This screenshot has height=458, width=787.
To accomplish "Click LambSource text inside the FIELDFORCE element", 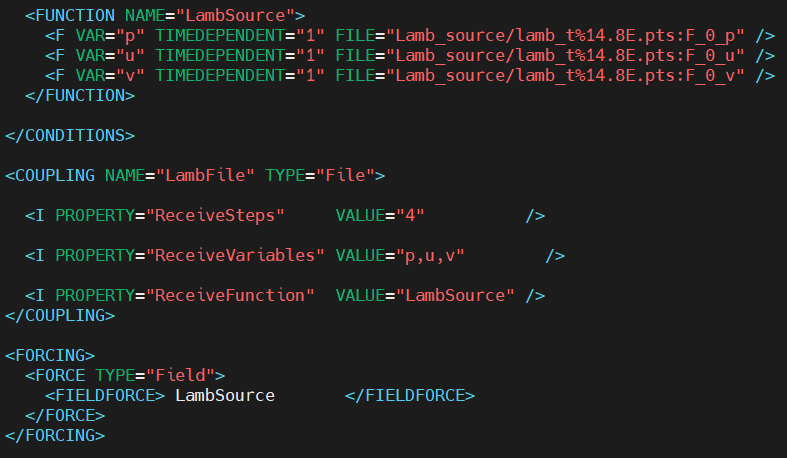I will [225, 396].
